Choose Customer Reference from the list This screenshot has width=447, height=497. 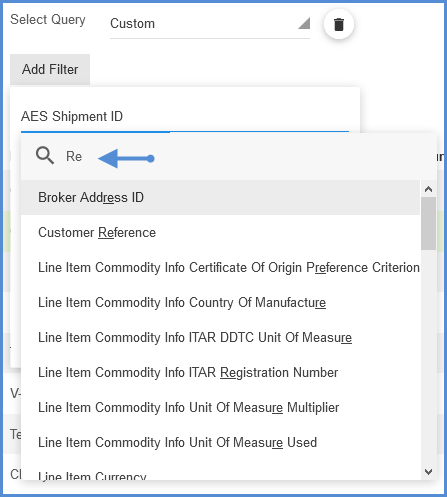[x=220, y=232]
